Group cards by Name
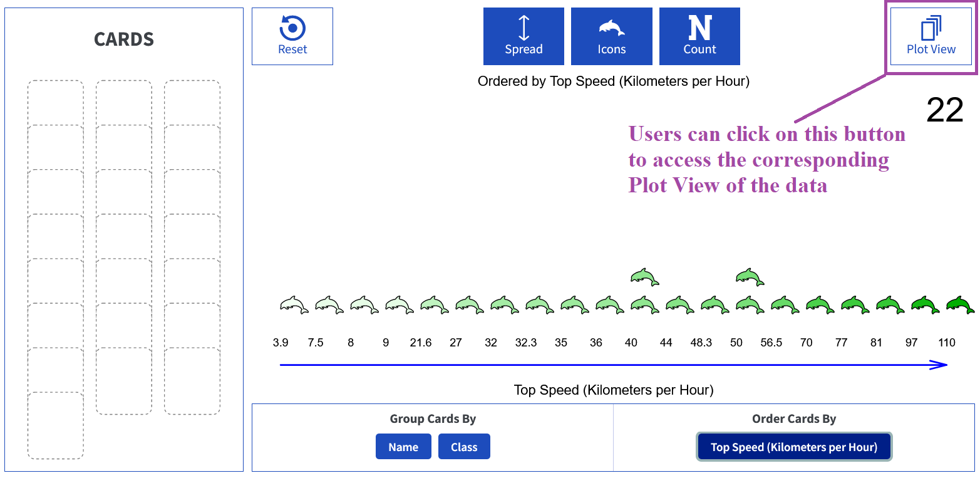The image size is (980, 478). pyautogui.click(x=403, y=447)
